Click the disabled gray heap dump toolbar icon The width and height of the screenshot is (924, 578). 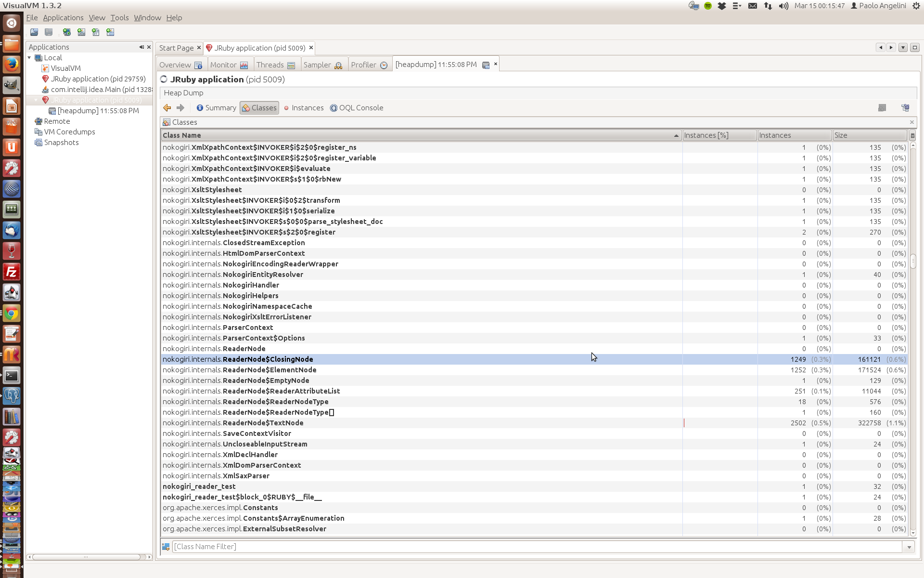tap(882, 108)
